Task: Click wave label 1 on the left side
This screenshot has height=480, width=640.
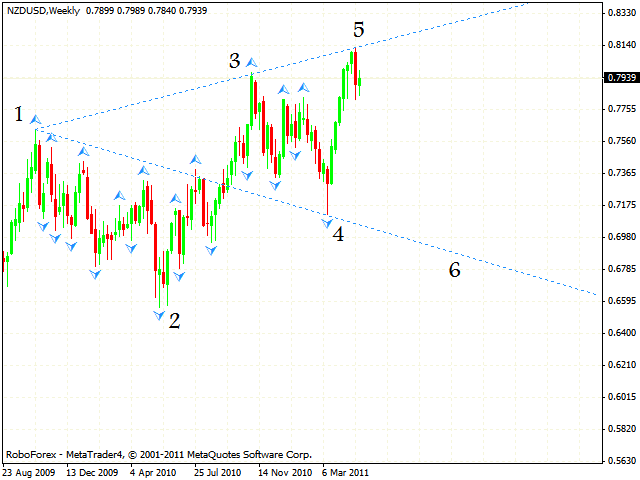Action: pos(19,115)
